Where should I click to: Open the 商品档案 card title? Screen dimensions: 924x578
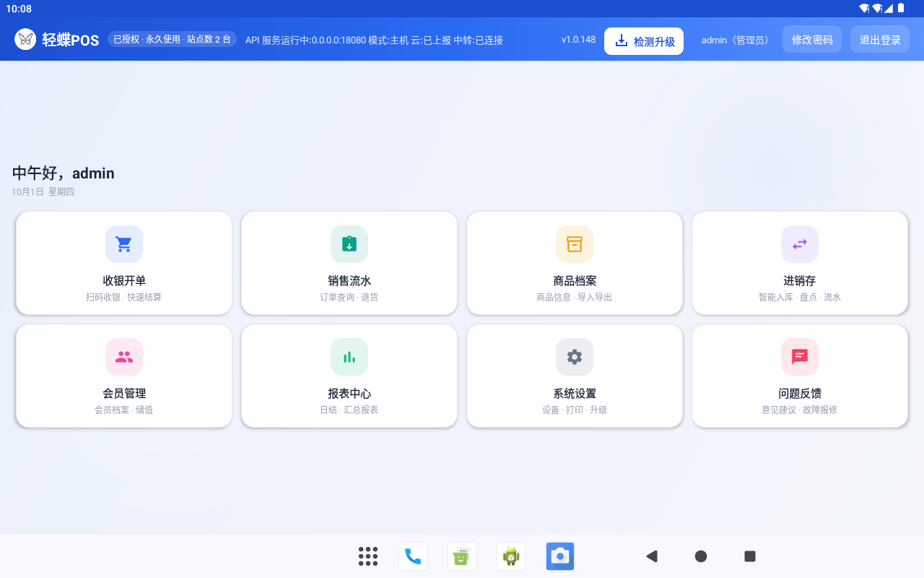[x=575, y=281]
